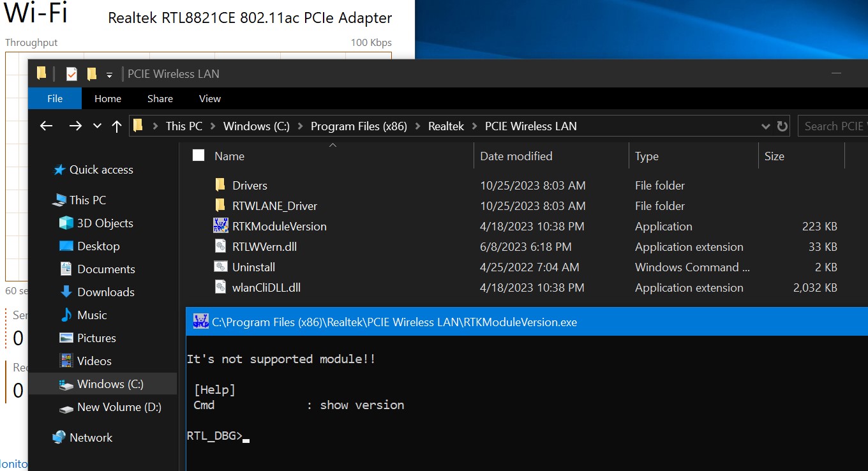Expand the chevron before This PC breadcrumb
Image resolution: width=868 pixels, height=471 pixels.
[x=155, y=126]
